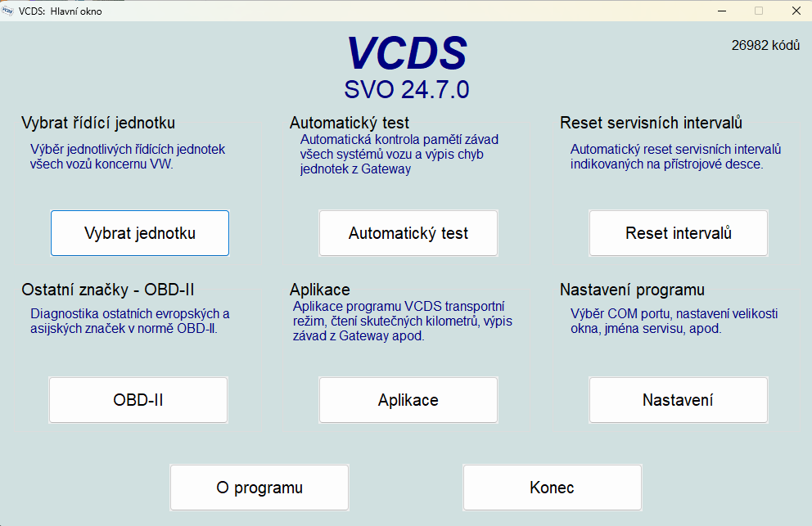Show the O programu info button
Viewport: 812px width, 526px height.
coord(259,488)
